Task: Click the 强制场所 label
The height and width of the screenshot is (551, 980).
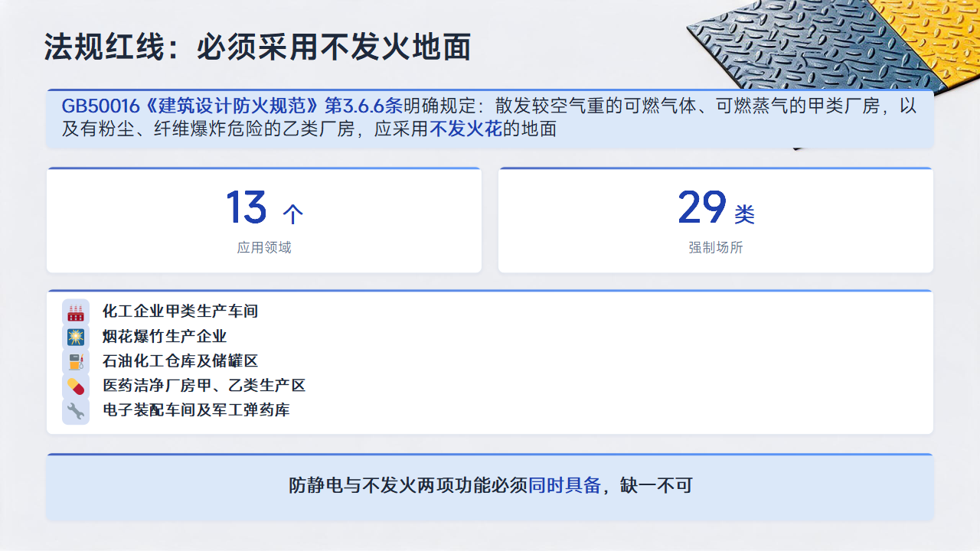Action: tap(716, 248)
